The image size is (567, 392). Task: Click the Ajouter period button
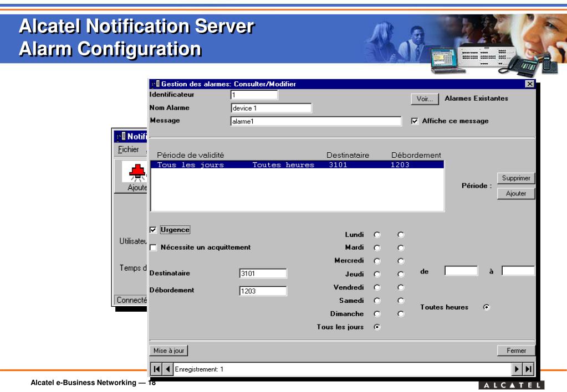coord(515,194)
